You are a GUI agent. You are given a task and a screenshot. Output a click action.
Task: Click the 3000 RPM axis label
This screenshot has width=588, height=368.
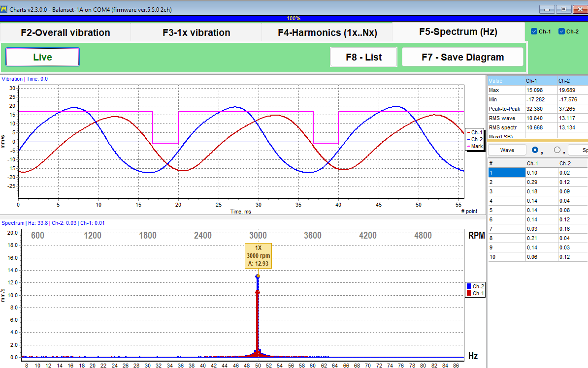point(258,235)
